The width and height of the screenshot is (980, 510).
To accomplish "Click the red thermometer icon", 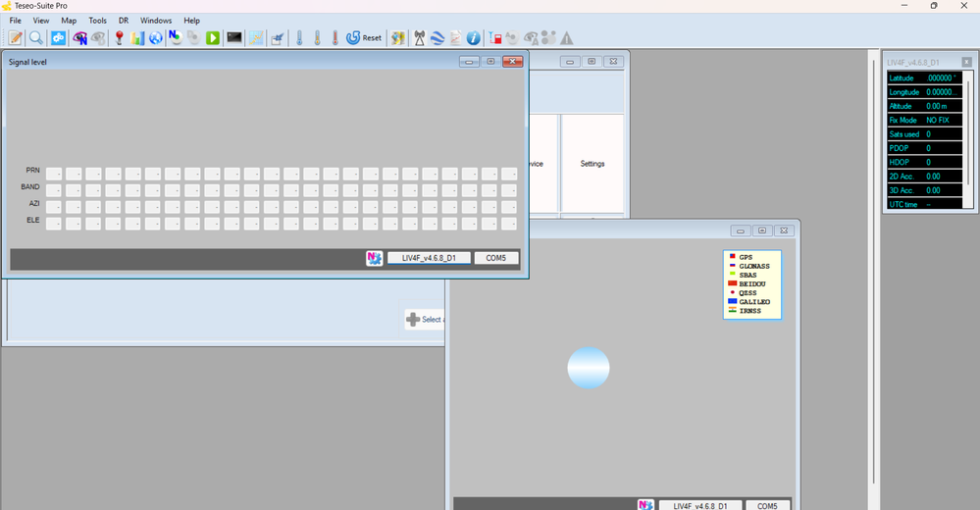I will 335,38.
